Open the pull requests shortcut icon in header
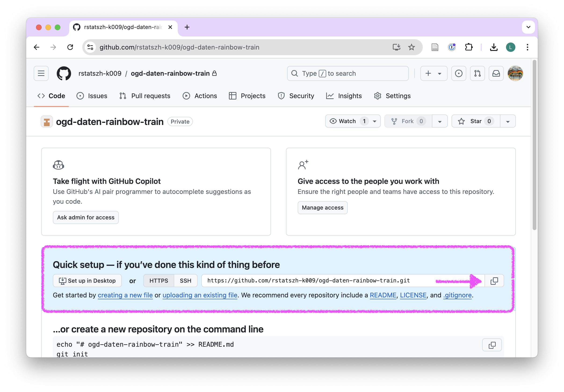The width and height of the screenshot is (564, 392). point(477,73)
